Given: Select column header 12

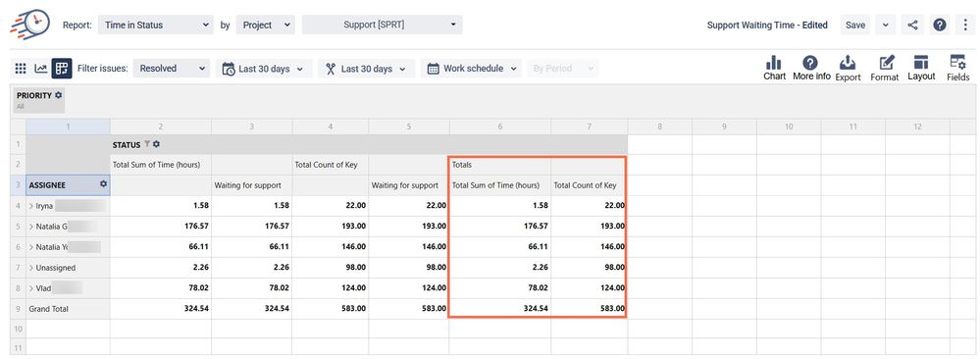Looking at the screenshot, I should [x=917, y=127].
